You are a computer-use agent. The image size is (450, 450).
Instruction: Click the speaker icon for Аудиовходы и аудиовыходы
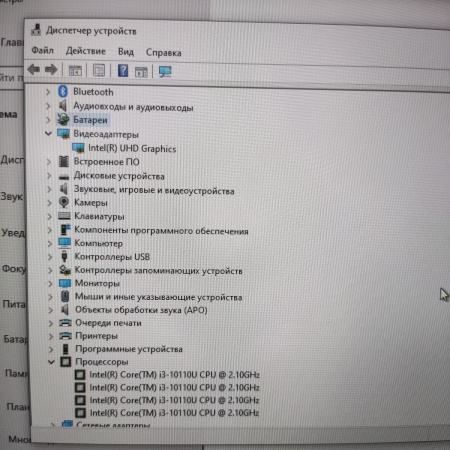(x=63, y=106)
